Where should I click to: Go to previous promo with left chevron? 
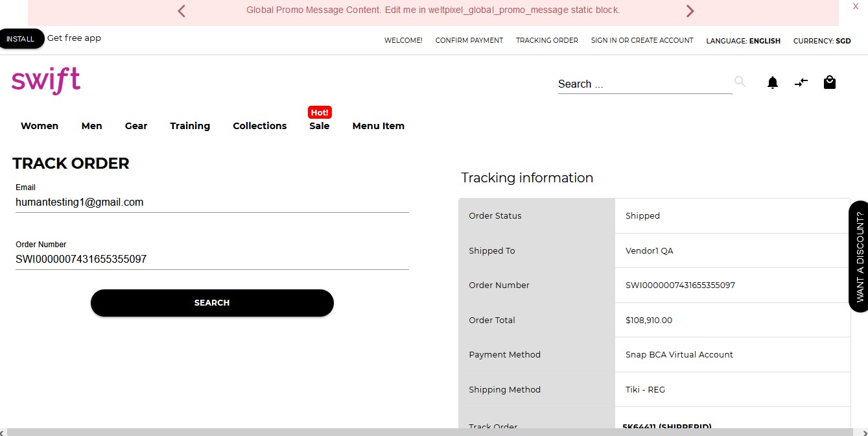tap(181, 11)
